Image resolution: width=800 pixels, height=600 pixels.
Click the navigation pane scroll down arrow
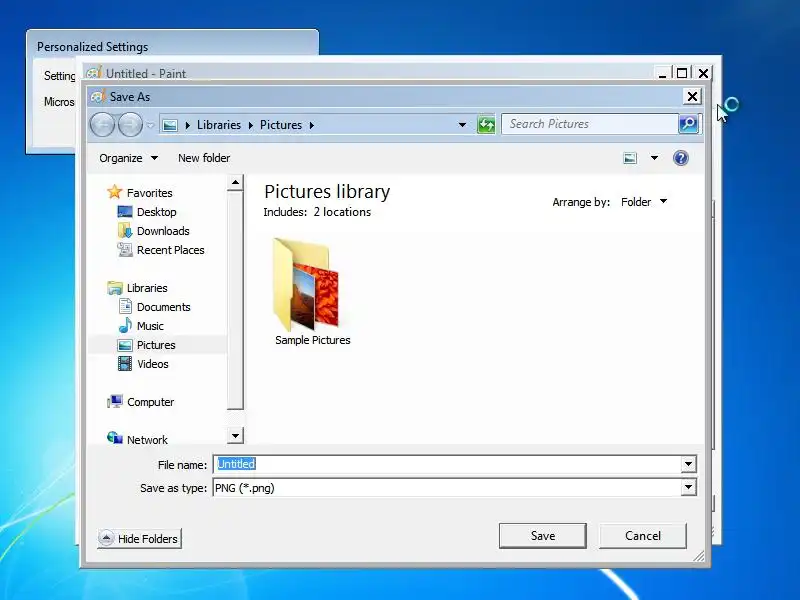(235, 436)
